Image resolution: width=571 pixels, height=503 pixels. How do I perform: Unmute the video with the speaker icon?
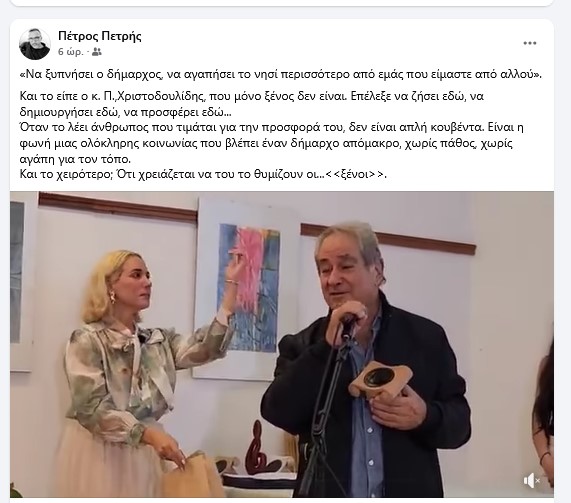531,481
